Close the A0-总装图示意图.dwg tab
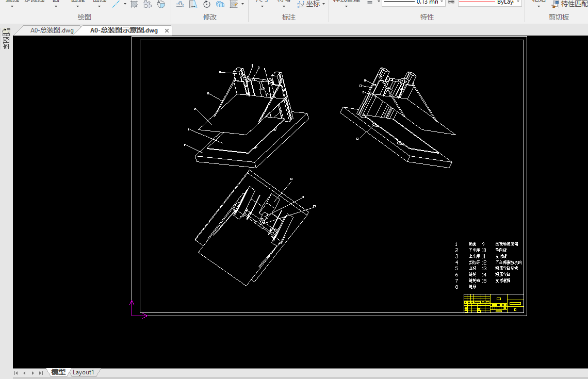The image size is (588, 379). click(167, 31)
